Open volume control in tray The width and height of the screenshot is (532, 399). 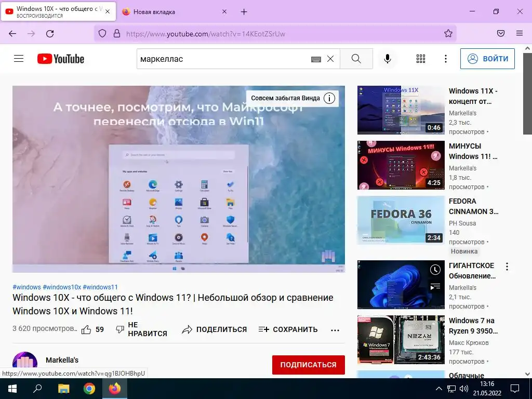pos(463,389)
